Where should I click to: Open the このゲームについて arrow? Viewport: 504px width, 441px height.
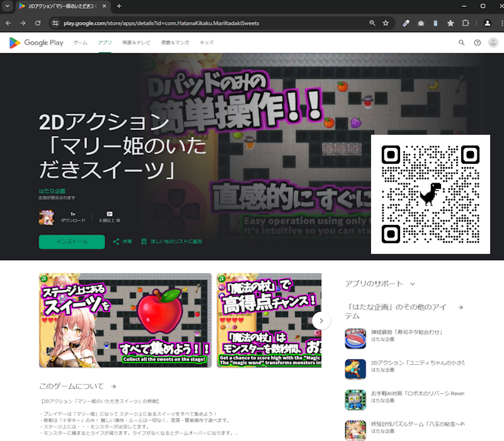113,386
